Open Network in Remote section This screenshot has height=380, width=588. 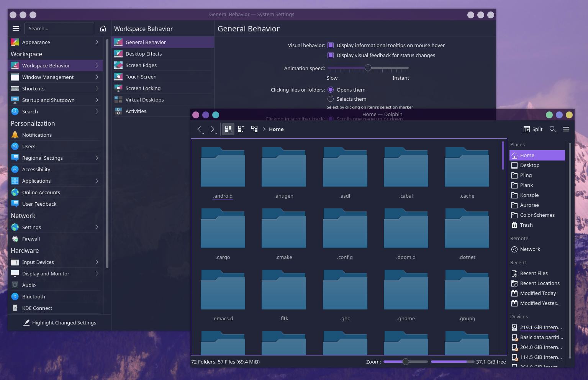click(x=537, y=249)
